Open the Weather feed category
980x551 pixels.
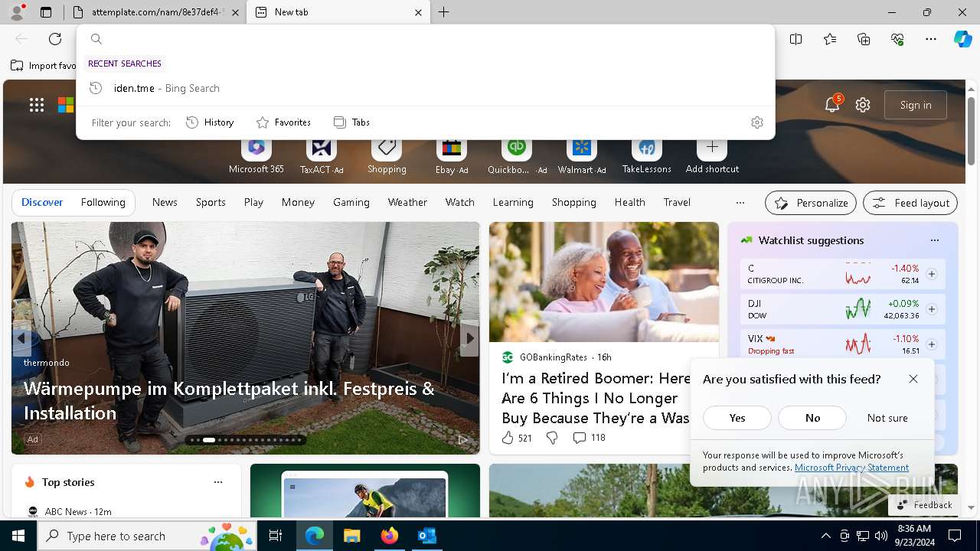[x=407, y=202]
